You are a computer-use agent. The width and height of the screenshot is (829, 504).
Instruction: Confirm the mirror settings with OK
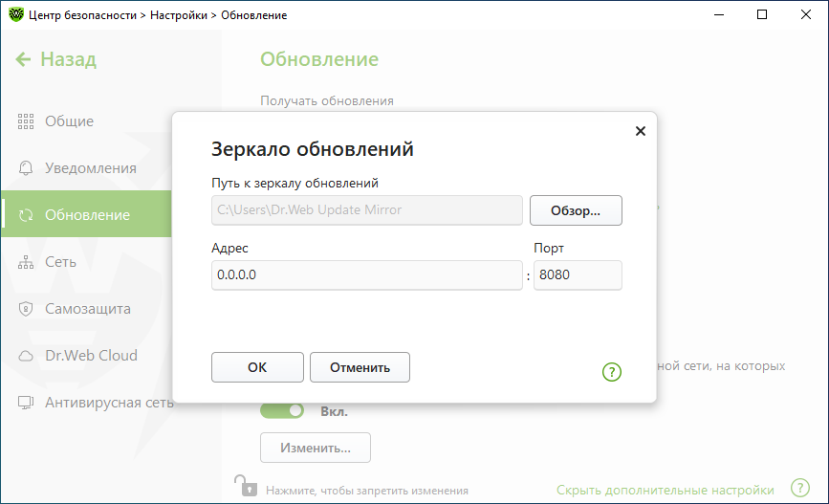pos(257,367)
